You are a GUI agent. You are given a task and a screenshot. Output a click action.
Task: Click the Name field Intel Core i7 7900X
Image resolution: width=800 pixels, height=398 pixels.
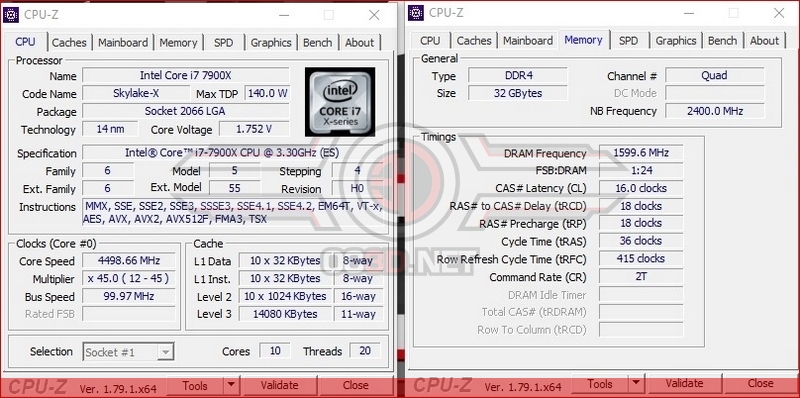(x=186, y=76)
